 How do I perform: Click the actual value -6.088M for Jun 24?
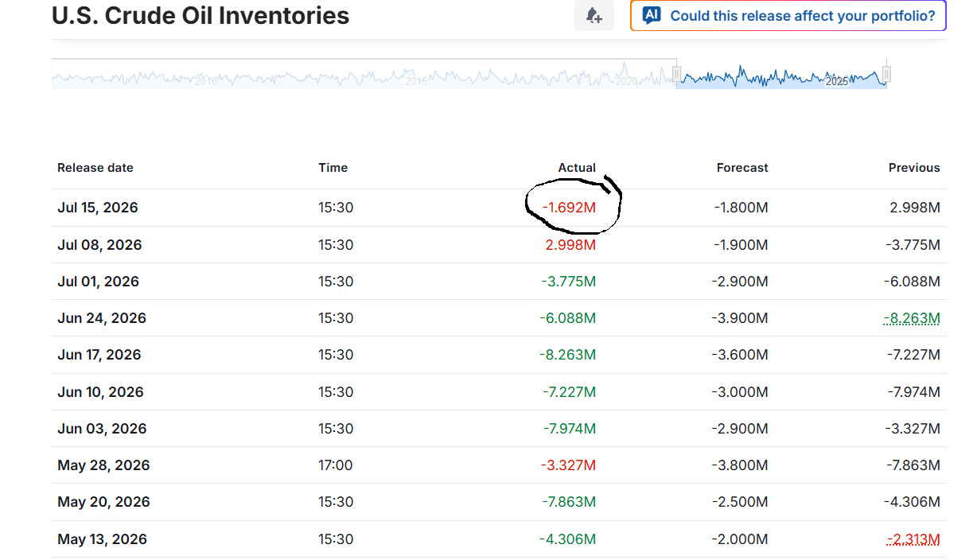coord(567,318)
